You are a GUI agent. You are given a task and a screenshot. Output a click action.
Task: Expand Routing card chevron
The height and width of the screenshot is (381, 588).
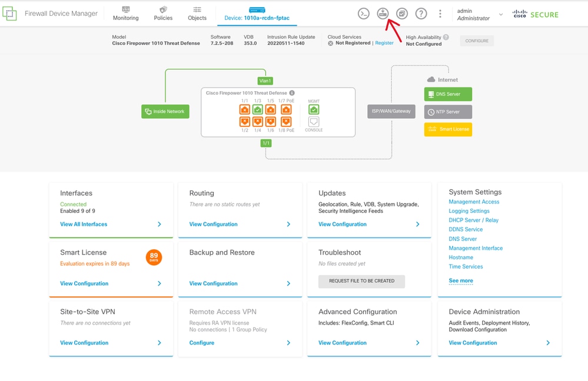click(x=288, y=224)
